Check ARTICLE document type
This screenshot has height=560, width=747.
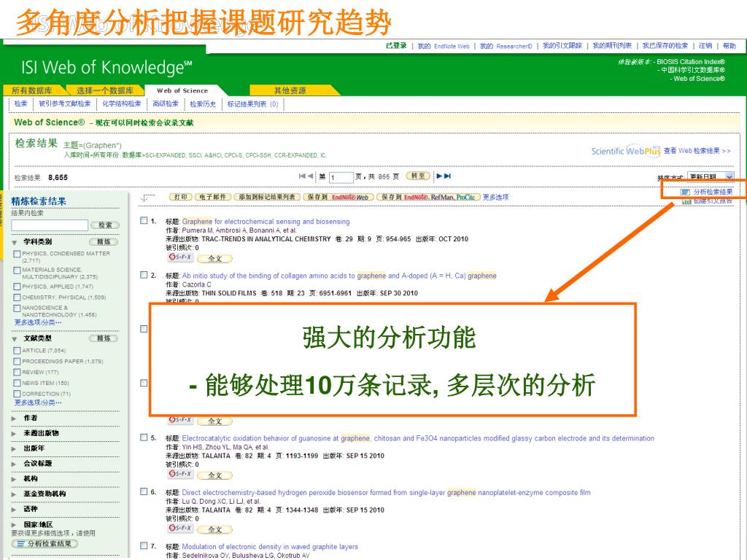pyautogui.click(x=18, y=351)
